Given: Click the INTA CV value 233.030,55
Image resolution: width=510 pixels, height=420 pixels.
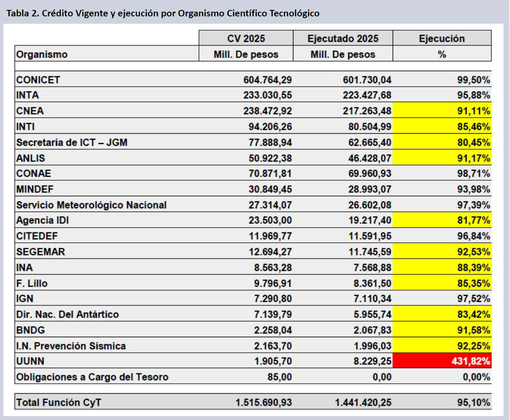Looking at the screenshot, I should 268,95.
